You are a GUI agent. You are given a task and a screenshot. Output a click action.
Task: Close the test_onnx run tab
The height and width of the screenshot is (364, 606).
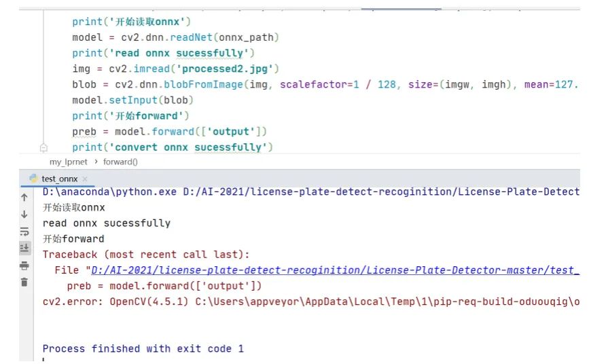tap(85, 179)
